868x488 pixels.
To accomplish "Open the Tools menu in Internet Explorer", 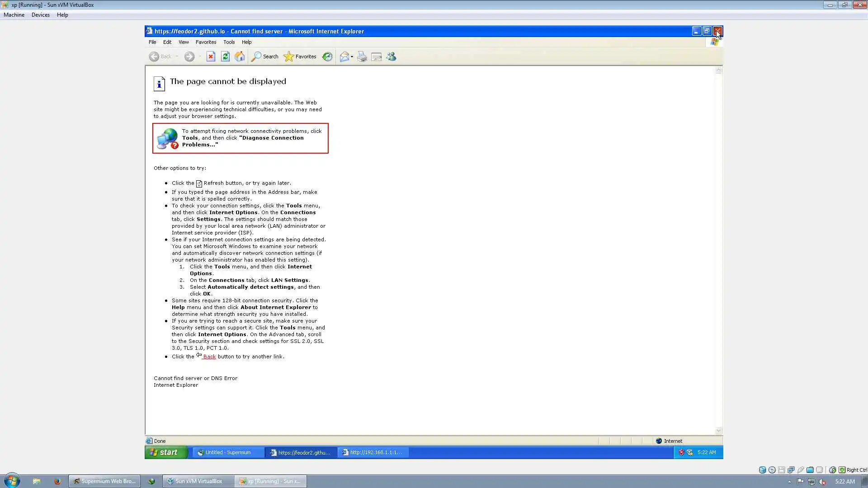I will click(x=229, y=42).
